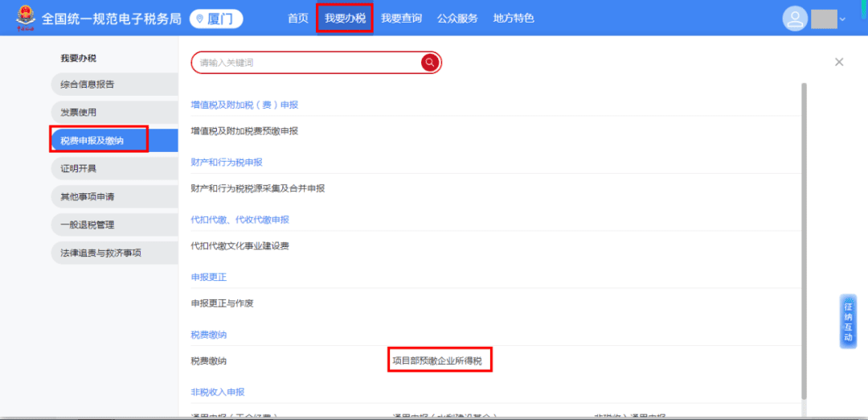Choose 发票使用 from the sidebar

(x=79, y=113)
